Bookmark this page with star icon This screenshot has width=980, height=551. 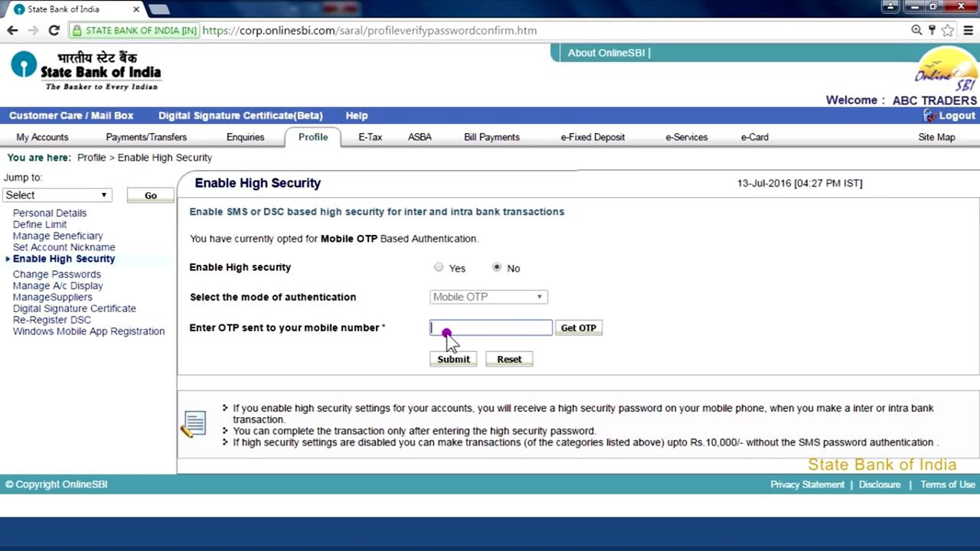tap(948, 31)
